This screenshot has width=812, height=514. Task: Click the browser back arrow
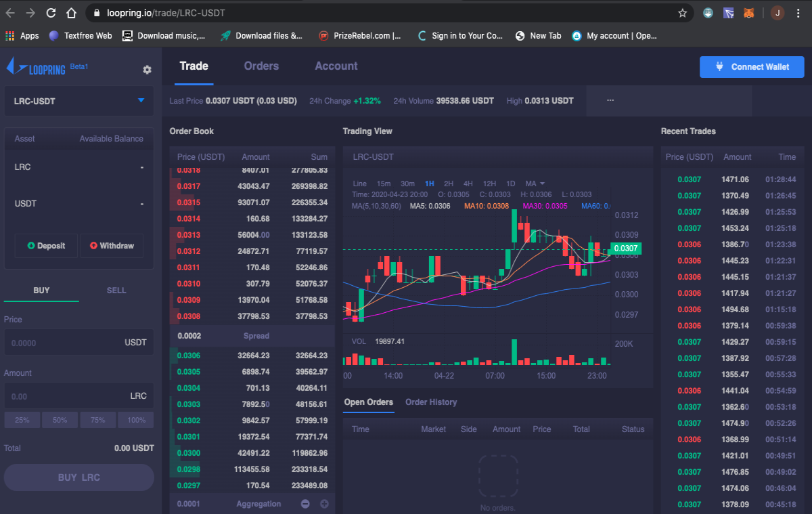pos(10,13)
